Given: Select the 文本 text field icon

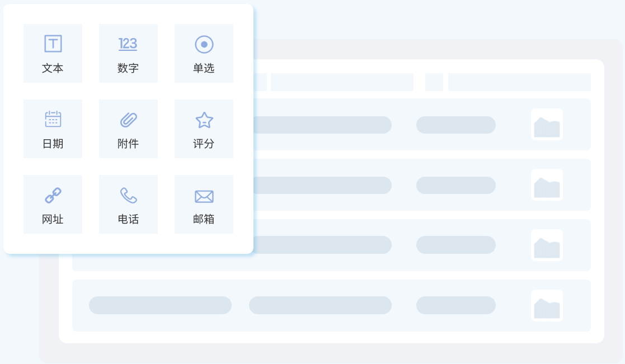Looking at the screenshot, I should (x=53, y=44).
